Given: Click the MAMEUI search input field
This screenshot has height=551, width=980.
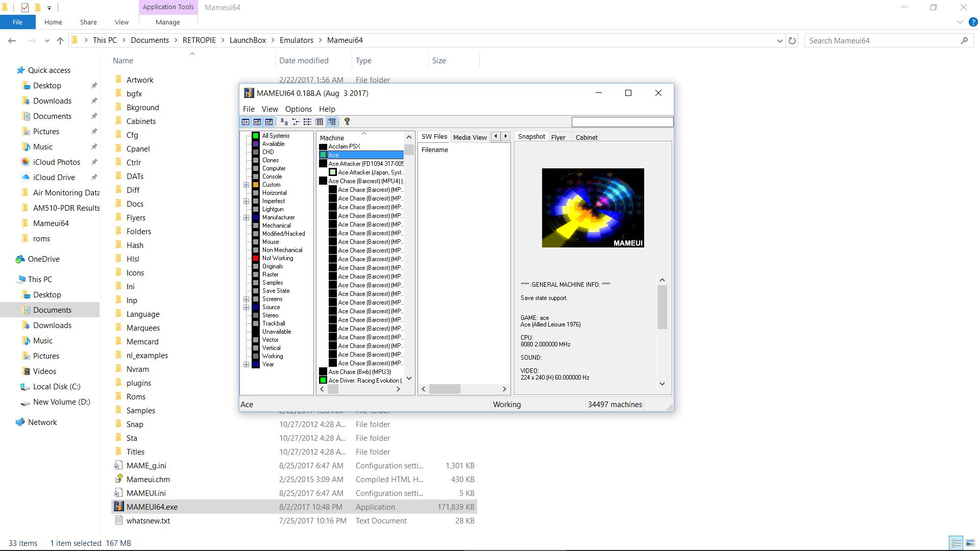Looking at the screenshot, I should (x=622, y=122).
